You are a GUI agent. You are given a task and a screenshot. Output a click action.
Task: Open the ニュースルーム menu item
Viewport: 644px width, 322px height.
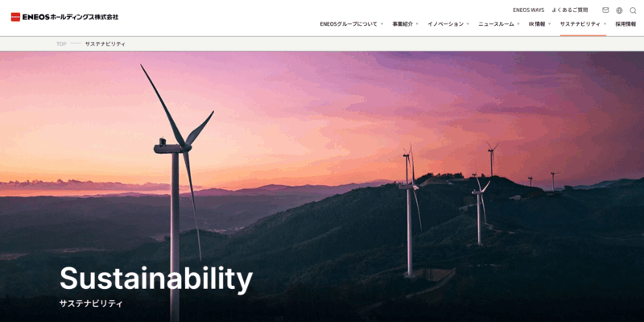496,24
